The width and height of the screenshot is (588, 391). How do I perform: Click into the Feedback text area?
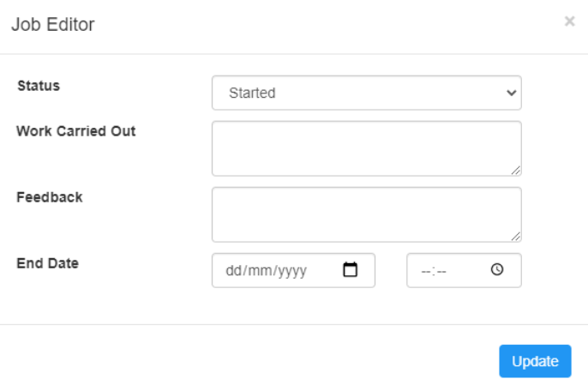click(x=366, y=214)
